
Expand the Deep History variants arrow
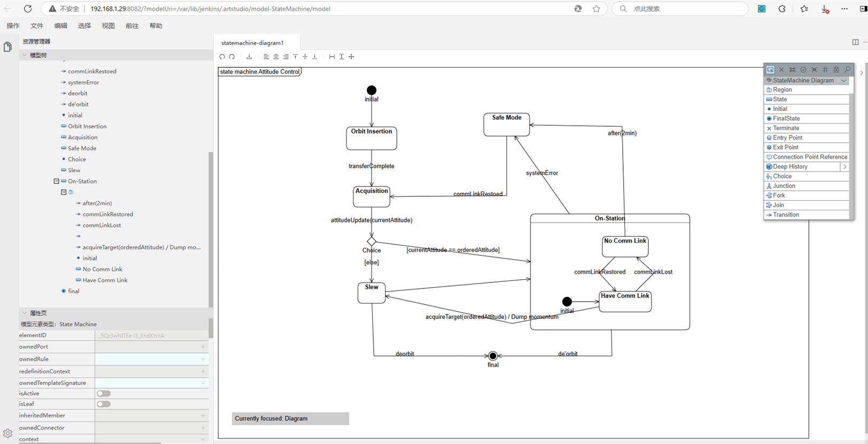844,167
